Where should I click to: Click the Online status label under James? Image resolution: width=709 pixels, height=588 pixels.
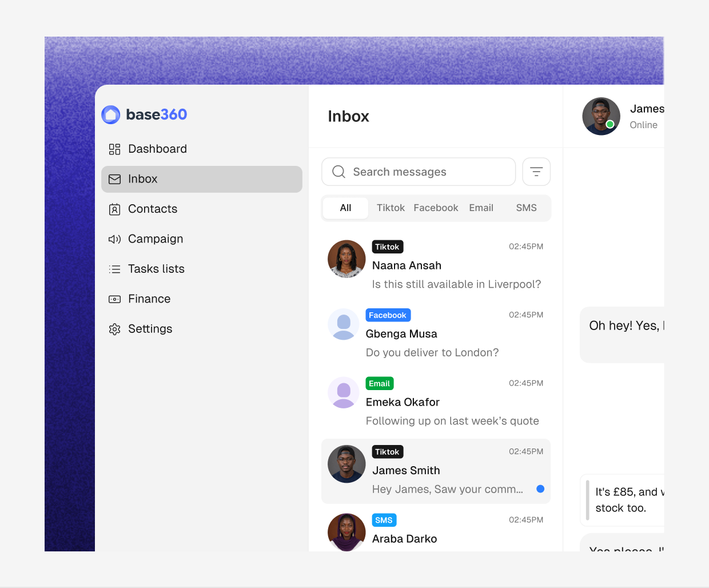pos(643,125)
